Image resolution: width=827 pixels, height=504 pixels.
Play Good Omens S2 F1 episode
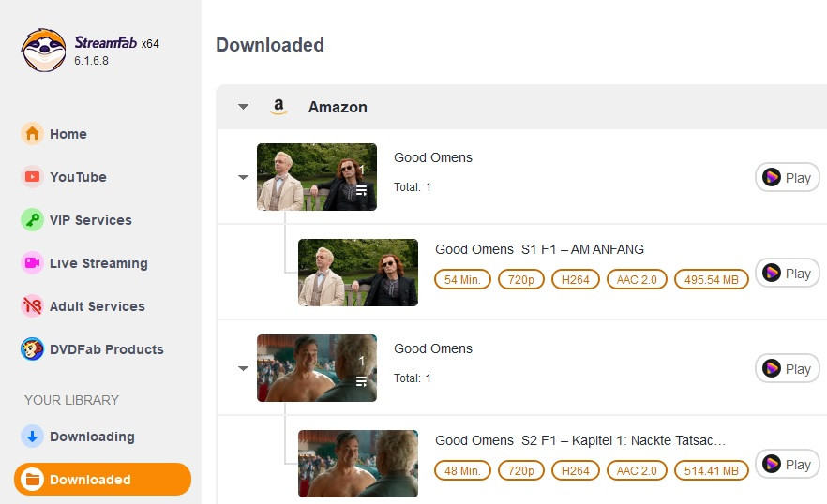[x=787, y=465]
